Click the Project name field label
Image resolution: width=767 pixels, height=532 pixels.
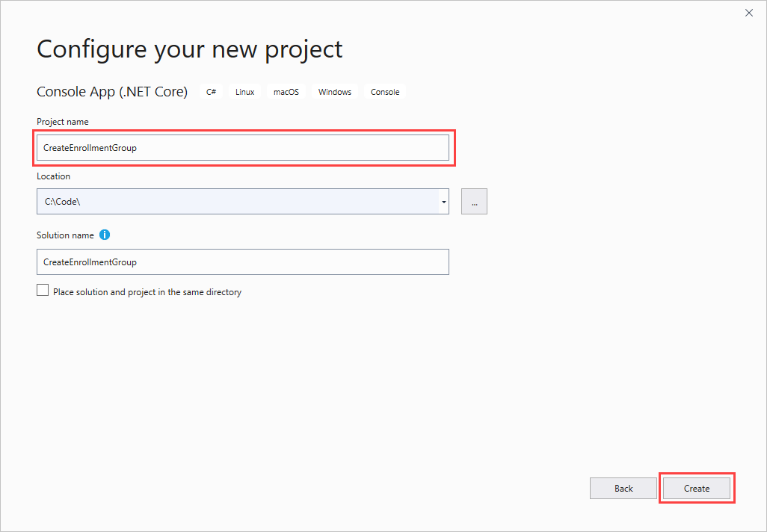[63, 122]
